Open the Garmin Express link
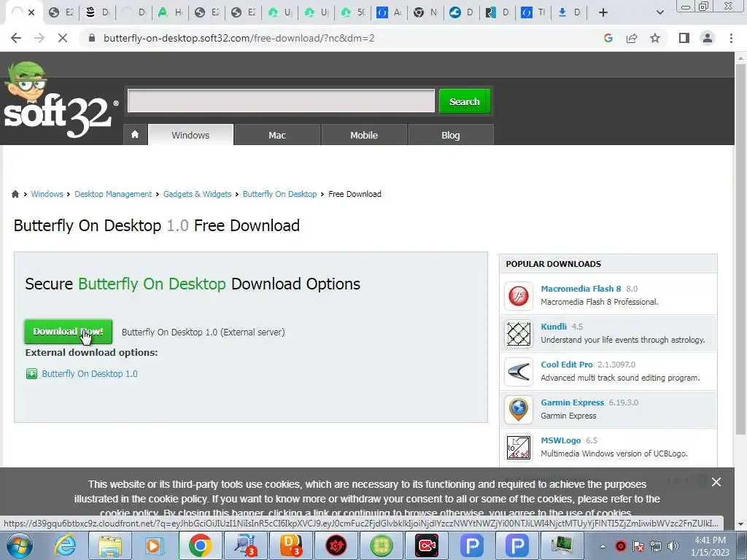The width and height of the screenshot is (747, 560). (572, 402)
